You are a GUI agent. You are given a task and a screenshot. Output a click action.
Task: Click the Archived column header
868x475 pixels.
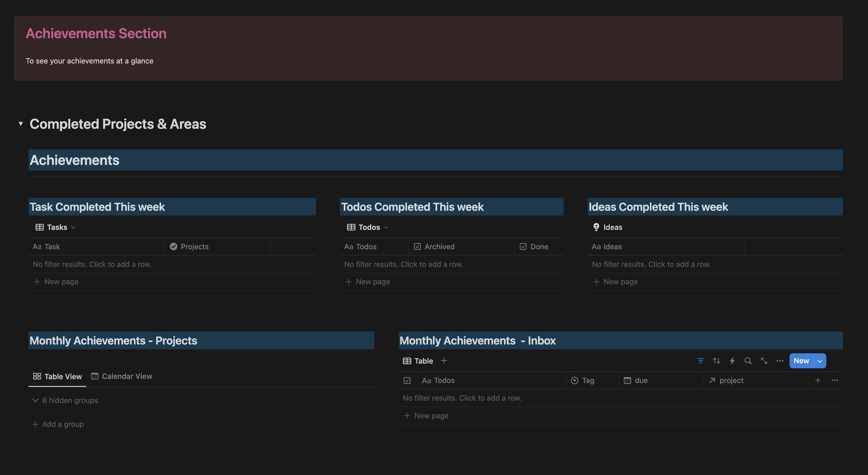(461, 246)
